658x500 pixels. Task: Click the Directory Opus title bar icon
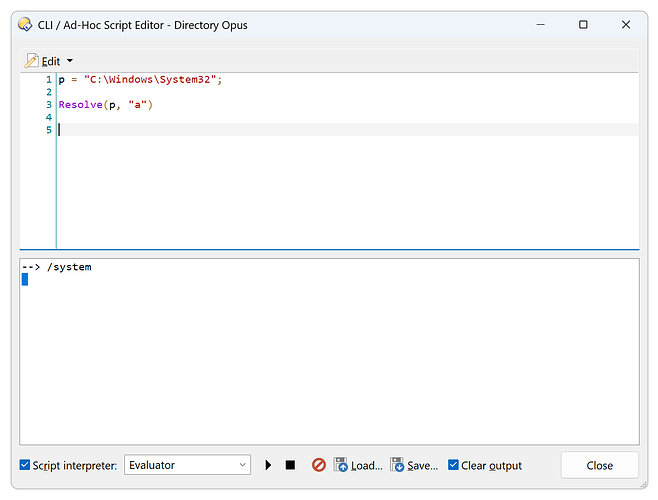[25, 24]
